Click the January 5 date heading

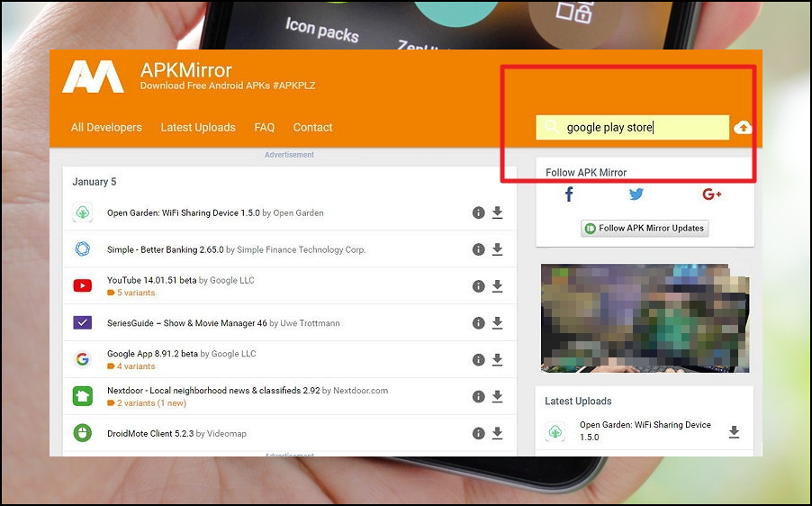pyautogui.click(x=95, y=182)
